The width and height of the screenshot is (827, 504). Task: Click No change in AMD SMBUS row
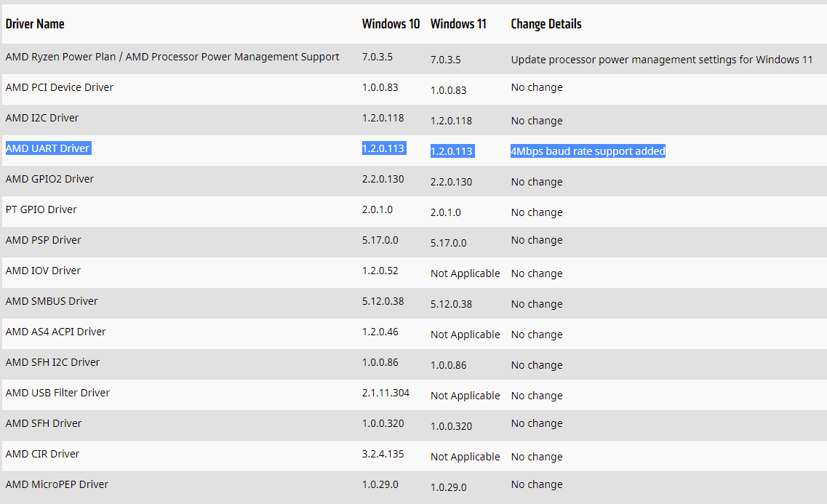(536, 305)
